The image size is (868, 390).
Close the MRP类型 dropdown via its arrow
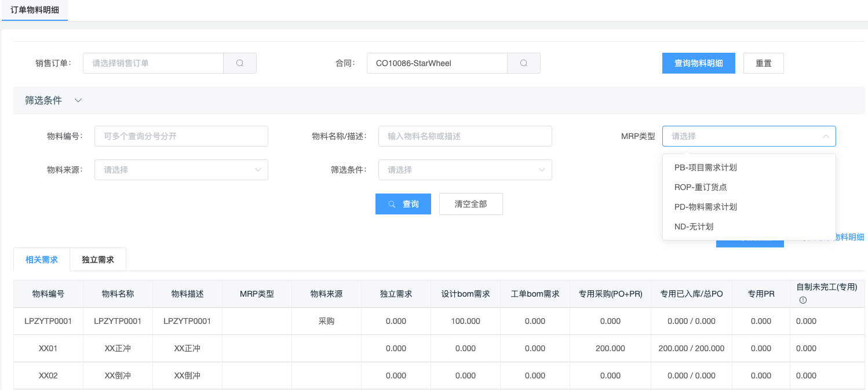tap(825, 136)
